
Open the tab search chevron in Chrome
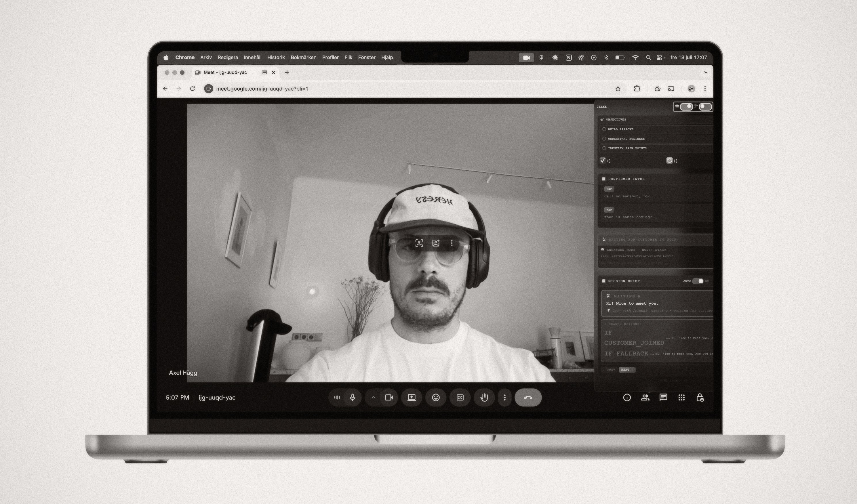pyautogui.click(x=706, y=72)
